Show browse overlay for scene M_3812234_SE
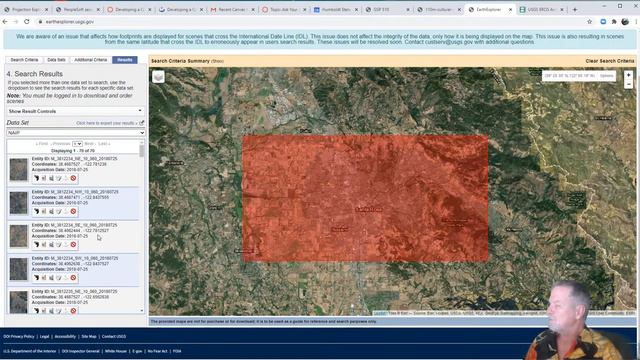The image size is (640, 360). [x=44, y=244]
